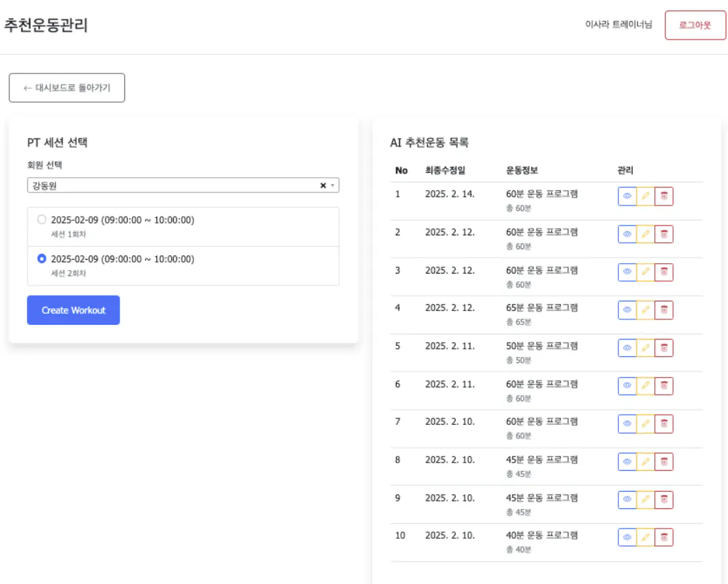Viewport: 728px width, 584px height.
Task: View workout program in row 1
Action: coord(627,196)
